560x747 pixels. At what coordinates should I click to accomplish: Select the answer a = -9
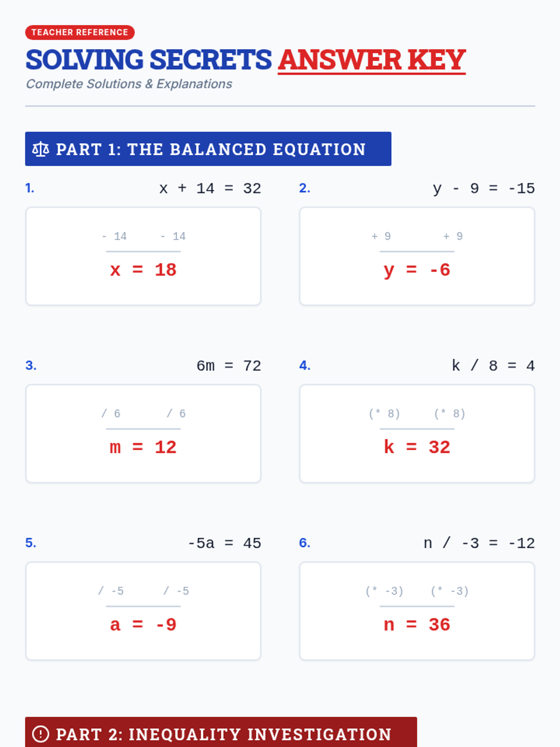pos(143,625)
